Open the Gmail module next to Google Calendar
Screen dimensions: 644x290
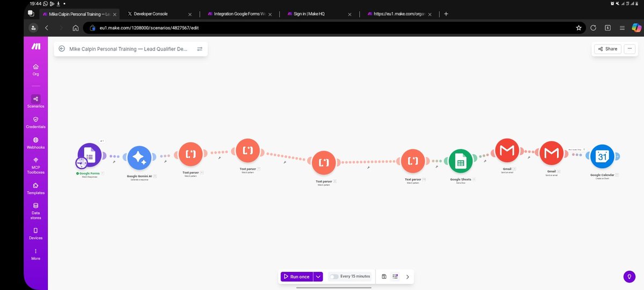(x=551, y=153)
